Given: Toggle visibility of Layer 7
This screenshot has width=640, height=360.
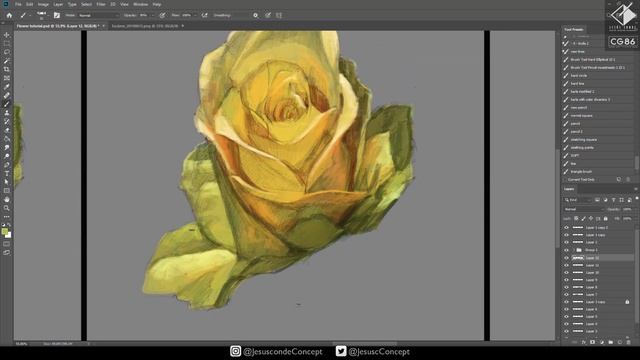Looking at the screenshot, I should click(566, 295).
